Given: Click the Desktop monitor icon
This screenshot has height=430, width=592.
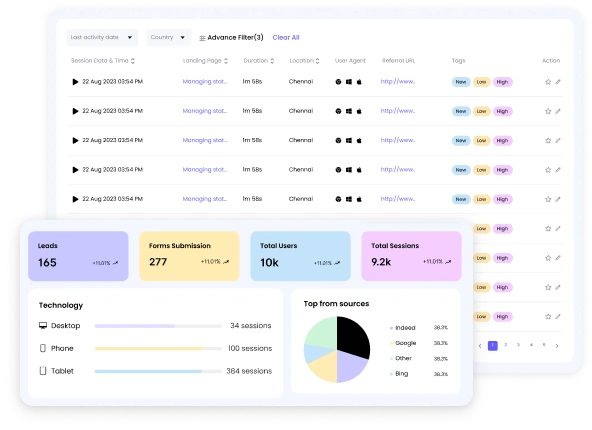Looking at the screenshot, I should [x=43, y=325].
